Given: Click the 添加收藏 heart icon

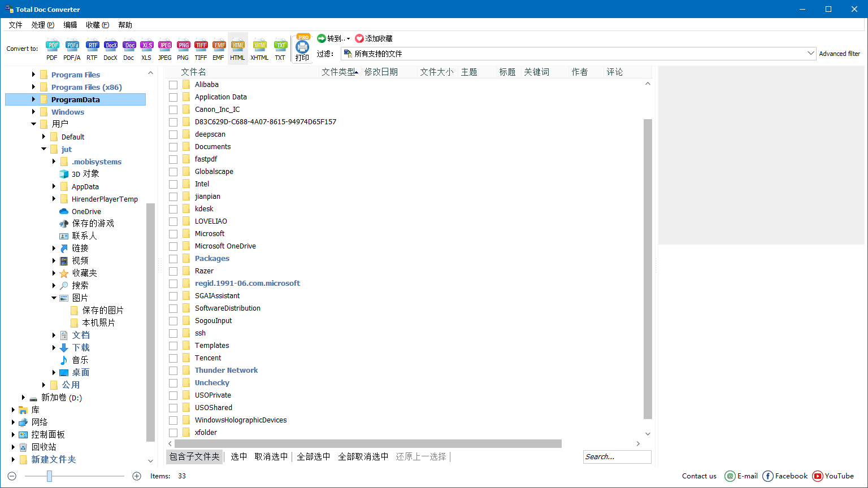Looking at the screenshot, I should (x=359, y=38).
